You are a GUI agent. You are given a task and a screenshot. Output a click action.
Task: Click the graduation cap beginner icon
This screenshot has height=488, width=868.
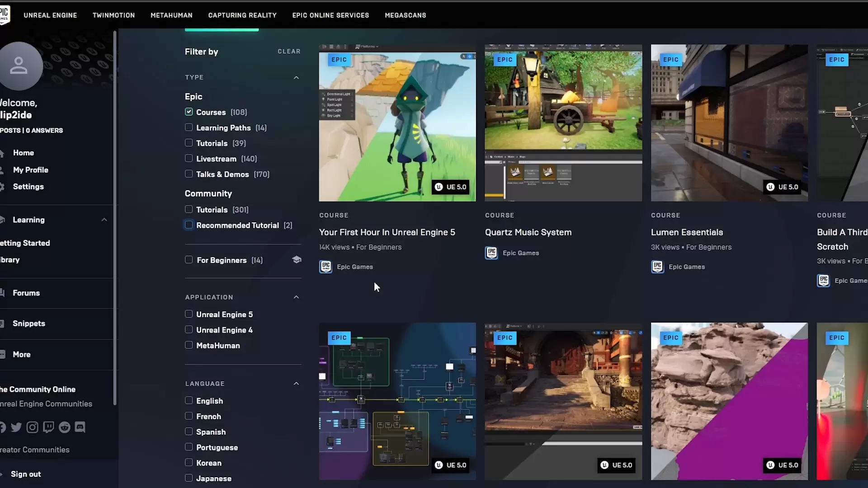click(297, 259)
